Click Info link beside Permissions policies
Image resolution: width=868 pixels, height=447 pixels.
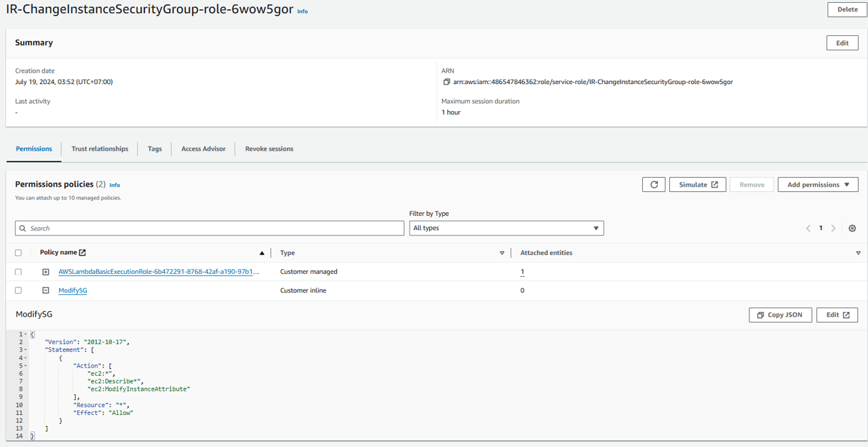(x=115, y=185)
